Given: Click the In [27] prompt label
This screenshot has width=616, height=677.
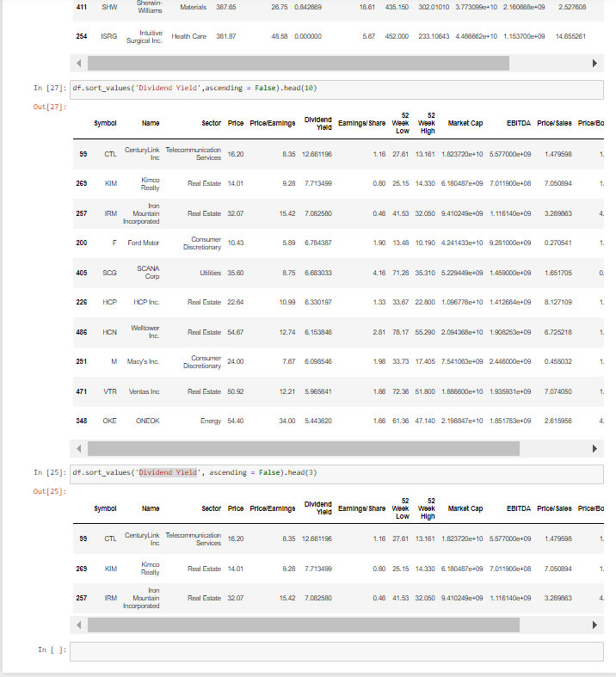Looking at the screenshot, I should (50, 88).
